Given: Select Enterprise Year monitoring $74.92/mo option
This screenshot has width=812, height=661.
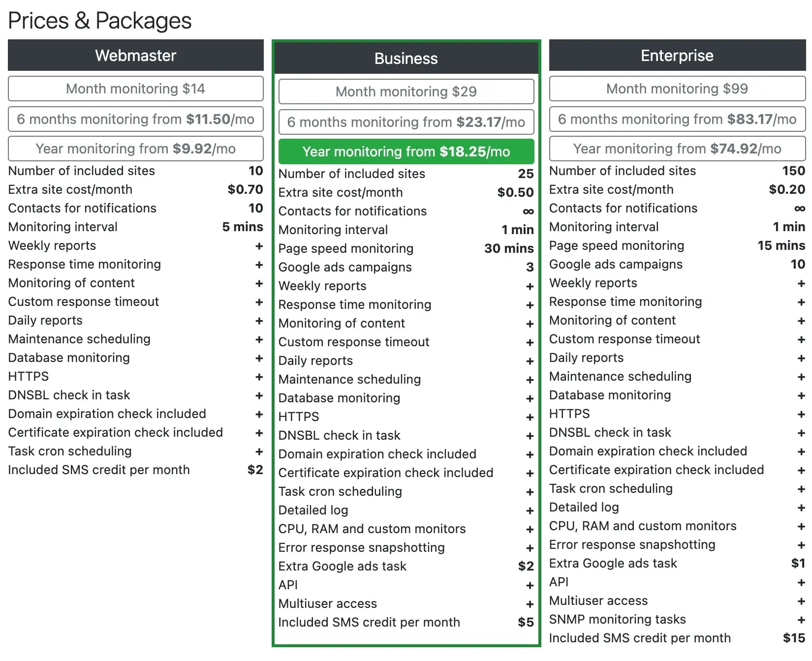Looking at the screenshot, I should [x=677, y=149].
